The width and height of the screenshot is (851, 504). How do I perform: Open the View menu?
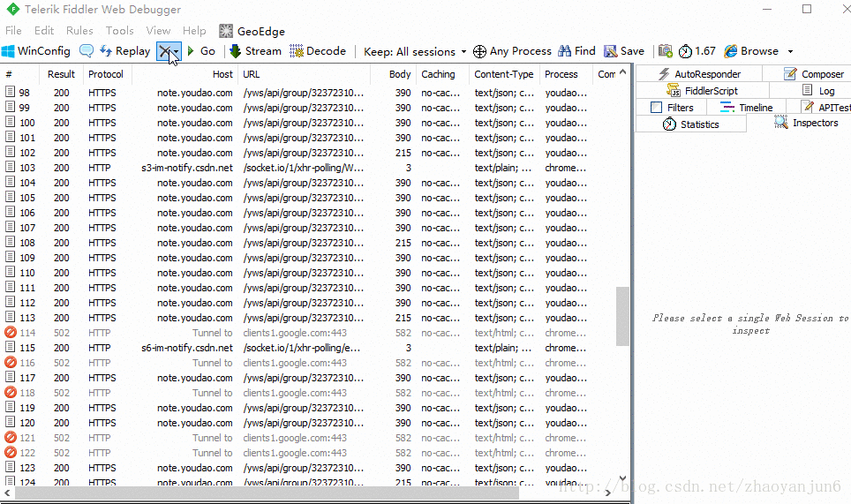(158, 31)
